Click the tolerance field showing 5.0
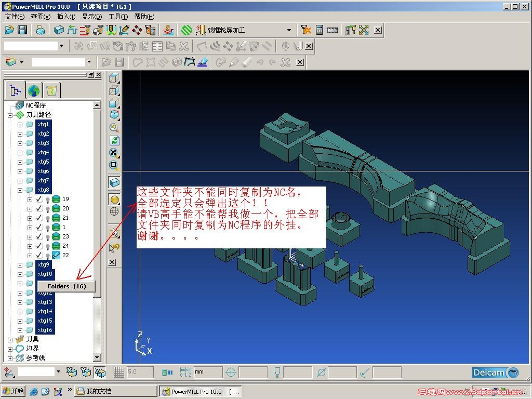The width and height of the screenshot is (532, 399). tap(140, 372)
